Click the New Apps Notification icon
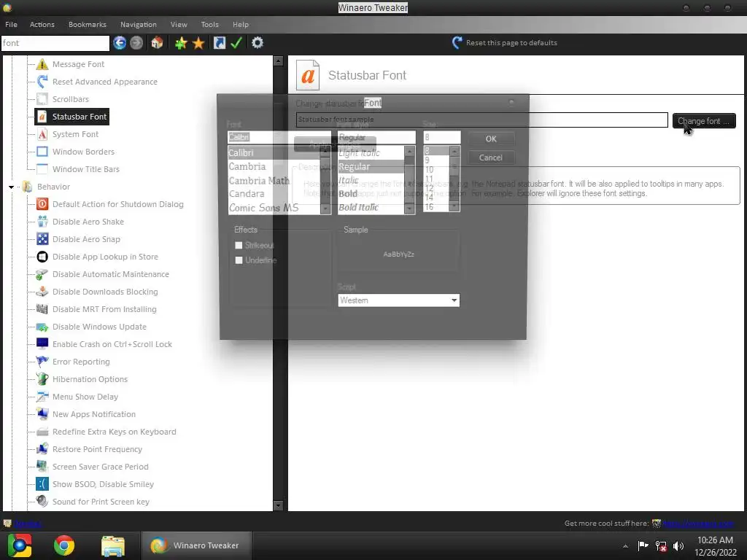Viewport: 747px width, 560px height. click(x=42, y=414)
